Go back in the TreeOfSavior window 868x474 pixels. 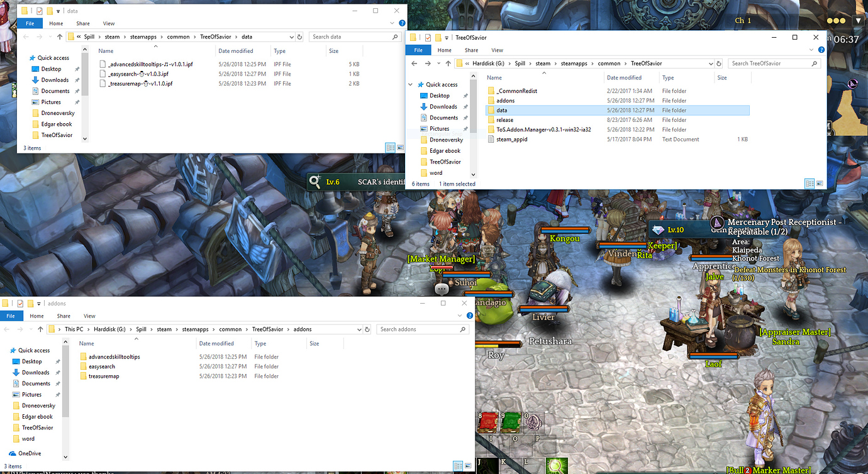coord(415,63)
